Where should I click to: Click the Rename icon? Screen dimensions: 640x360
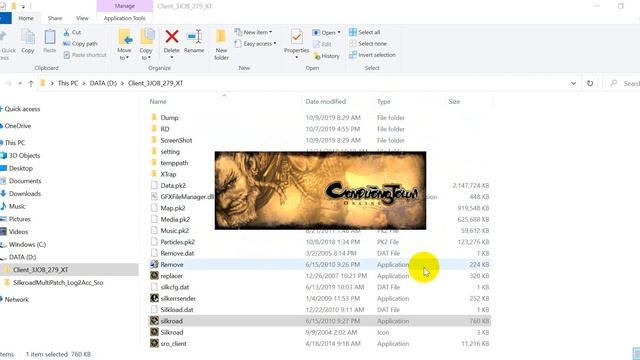click(x=194, y=36)
